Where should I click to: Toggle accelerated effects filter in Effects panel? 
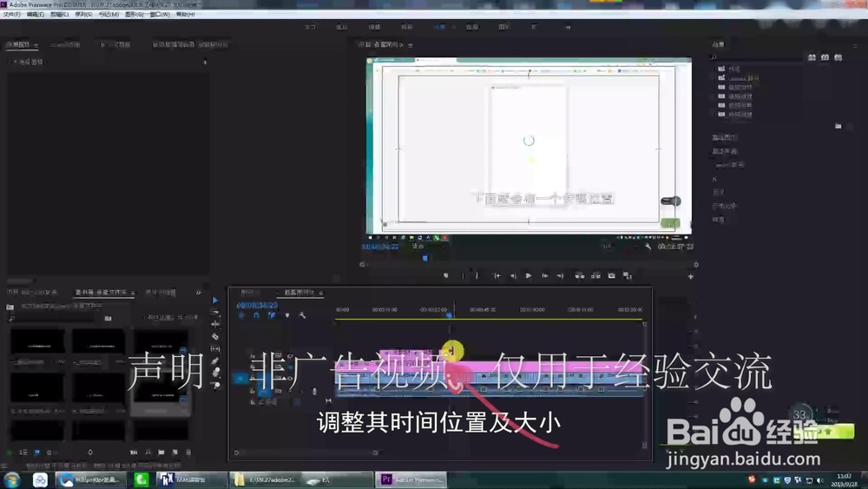812,57
